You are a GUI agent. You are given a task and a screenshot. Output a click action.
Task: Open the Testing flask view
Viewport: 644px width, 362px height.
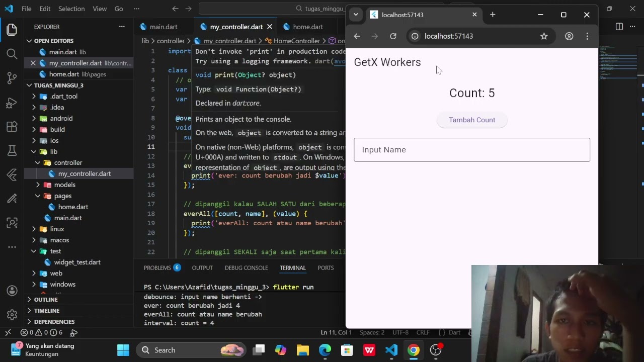click(x=12, y=150)
